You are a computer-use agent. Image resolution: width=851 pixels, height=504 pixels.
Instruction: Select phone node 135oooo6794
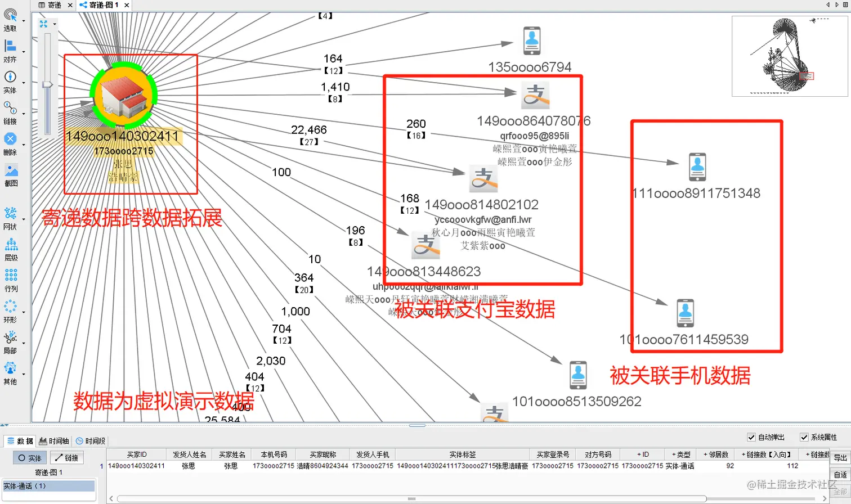point(531,40)
